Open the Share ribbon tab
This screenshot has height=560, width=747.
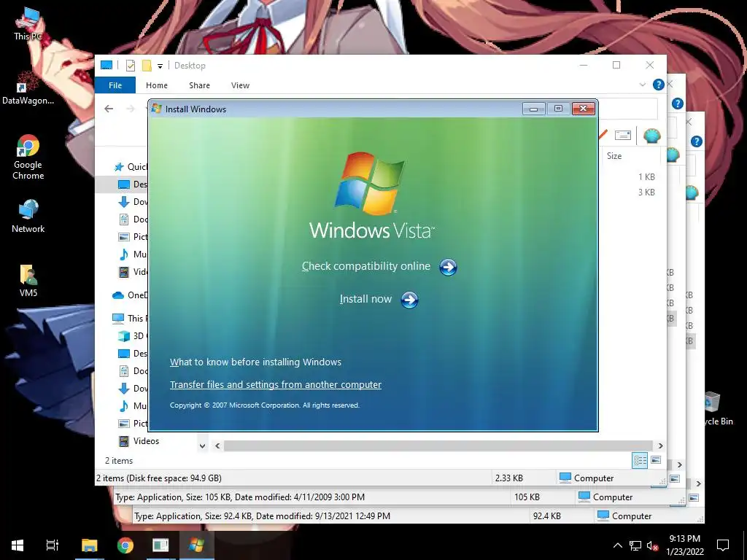point(199,85)
